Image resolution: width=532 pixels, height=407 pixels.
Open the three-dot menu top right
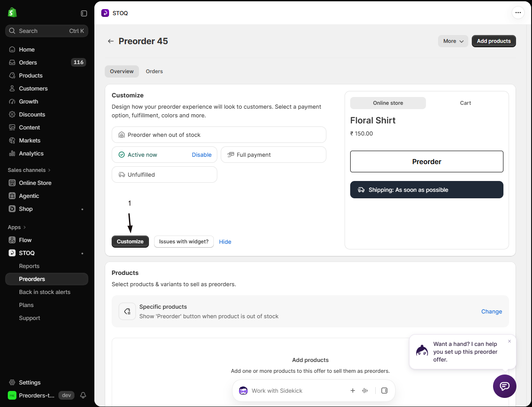[518, 13]
